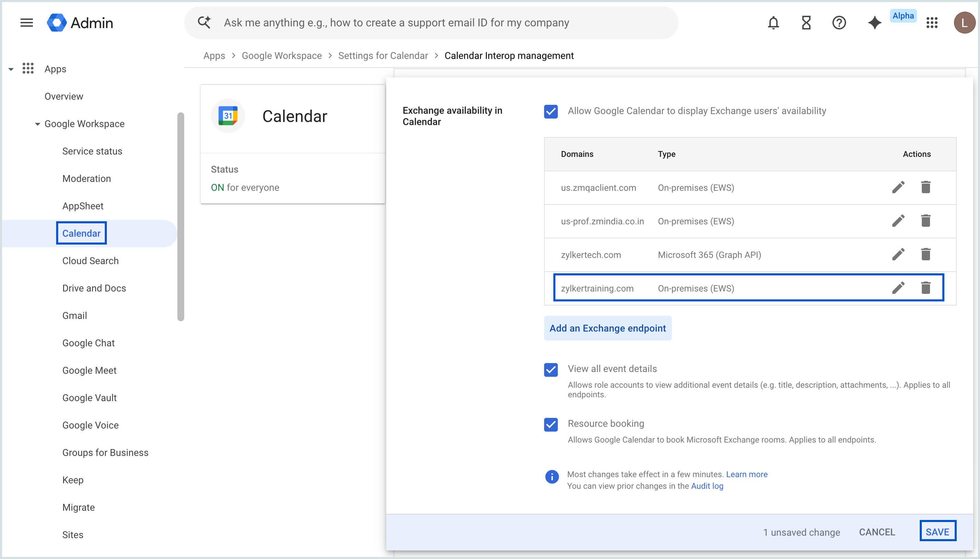Open Keep in sidebar
The height and width of the screenshot is (559, 980).
coord(73,480)
